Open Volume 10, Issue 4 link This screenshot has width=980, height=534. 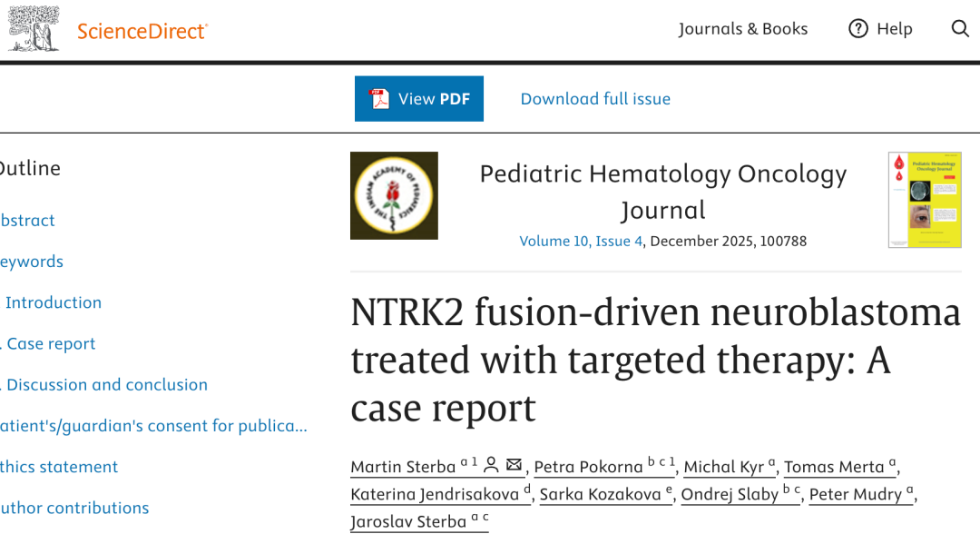coord(581,242)
